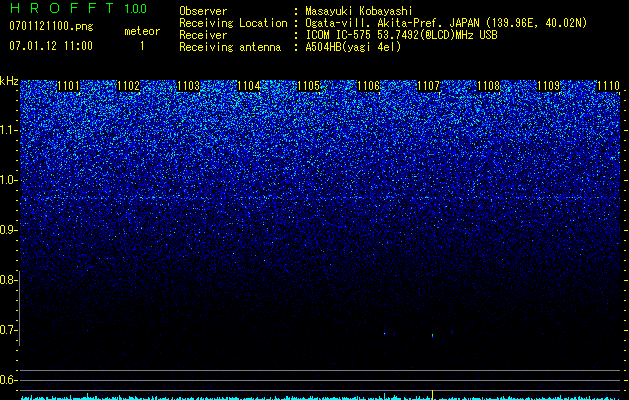The image size is (629, 400).
Task: Click the 0.8 frequency axis label
Action: [8, 280]
